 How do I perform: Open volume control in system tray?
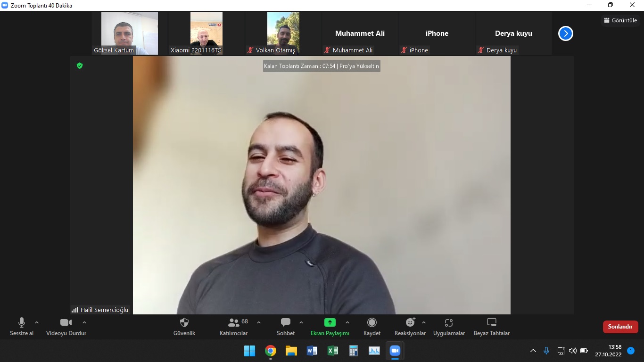pyautogui.click(x=573, y=351)
